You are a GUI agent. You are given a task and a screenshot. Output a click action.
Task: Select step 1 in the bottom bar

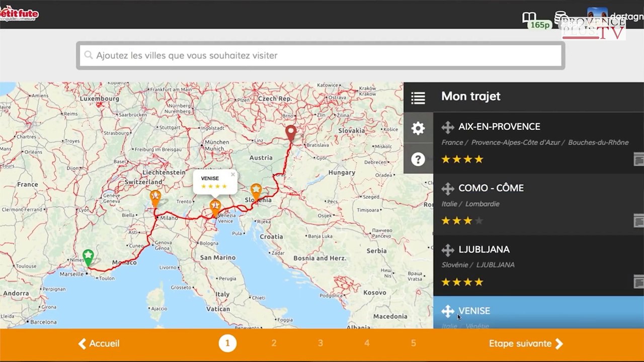pos(227,343)
